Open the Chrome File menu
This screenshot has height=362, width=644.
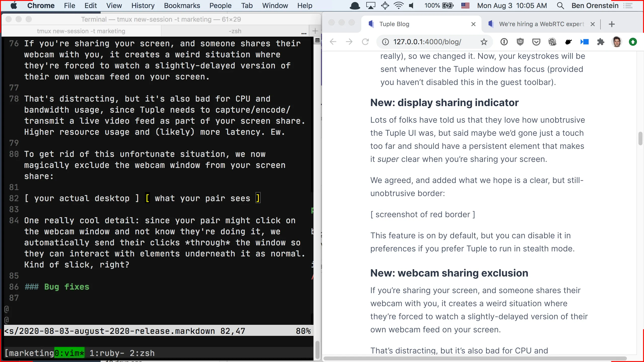click(69, 6)
